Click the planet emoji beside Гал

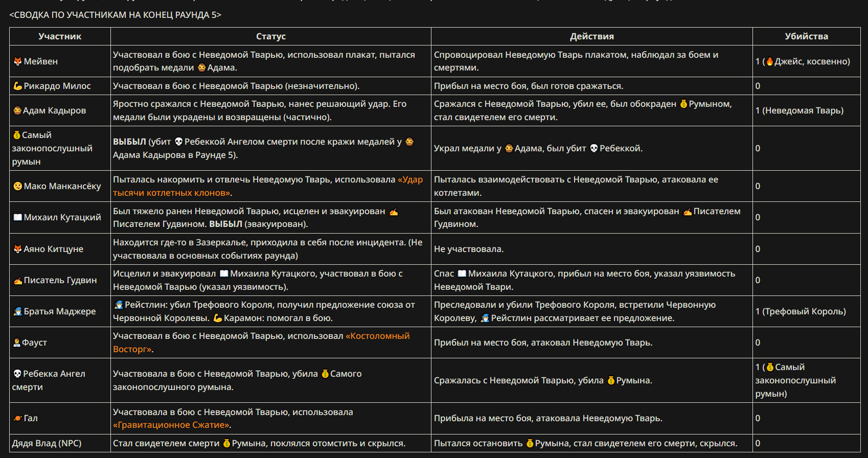pos(17,418)
